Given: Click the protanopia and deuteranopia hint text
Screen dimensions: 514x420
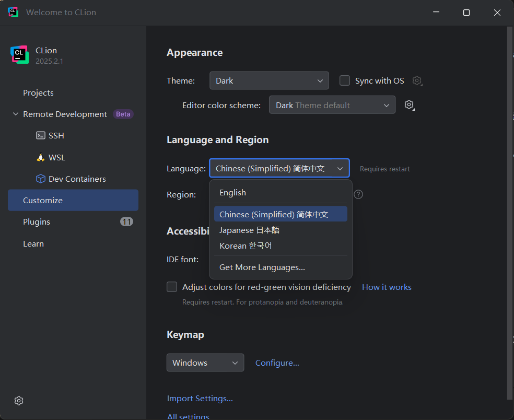Looking at the screenshot, I should tap(263, 302).
